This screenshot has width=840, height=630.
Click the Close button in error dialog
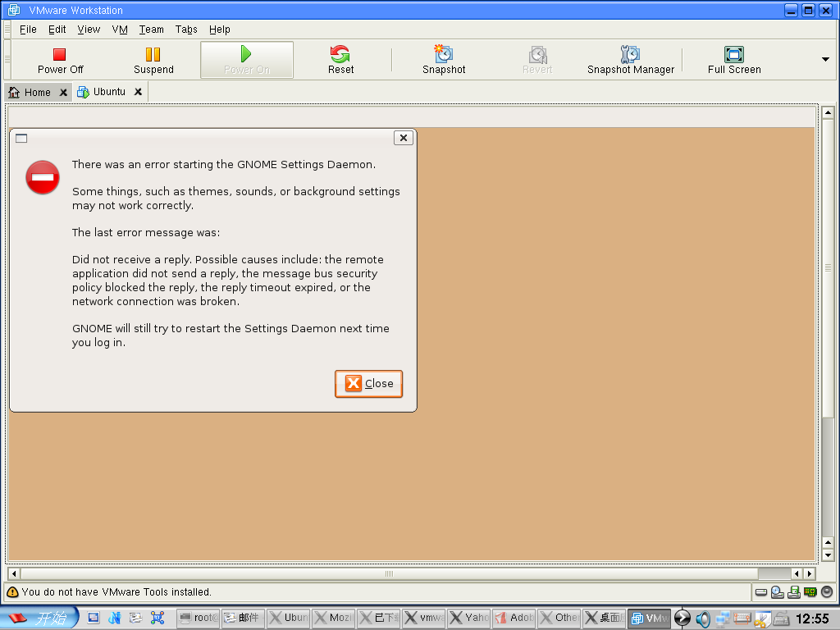coord(368,384)
